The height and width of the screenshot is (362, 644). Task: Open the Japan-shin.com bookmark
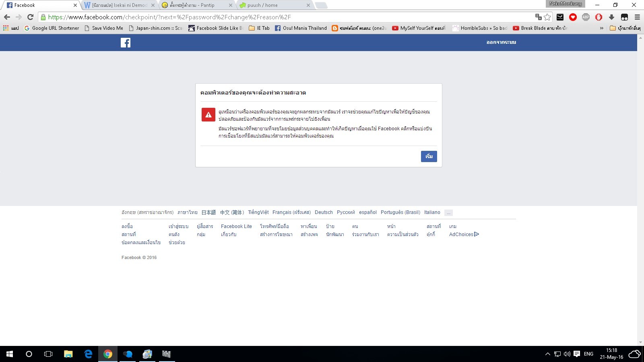(x=156, y=28)
